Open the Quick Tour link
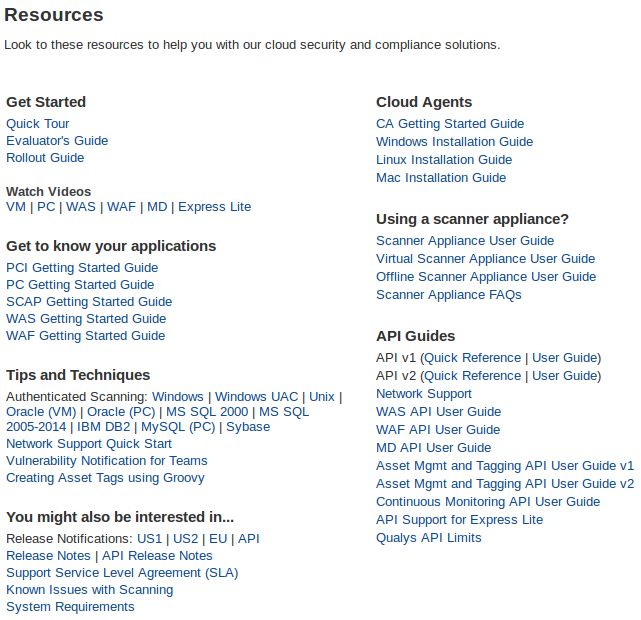This screenshot has width=641, height=620. click(x=38, y=124)
